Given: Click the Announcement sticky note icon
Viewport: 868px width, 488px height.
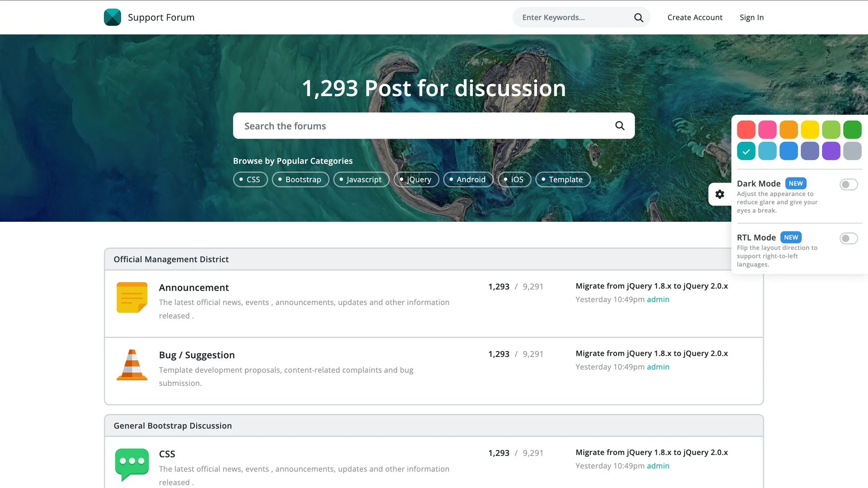Looking at the screenshot, I should coord(132,297).
